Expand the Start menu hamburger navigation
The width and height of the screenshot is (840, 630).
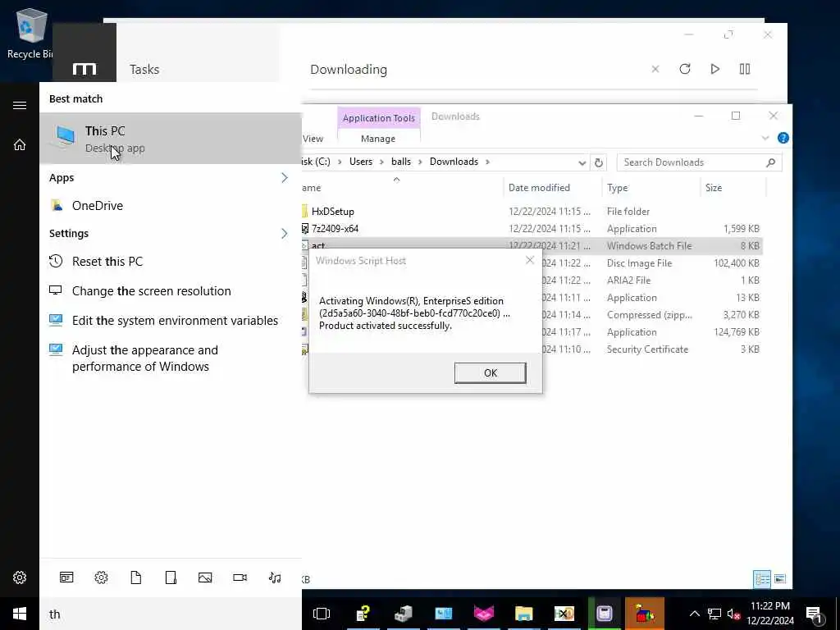tap(20, 105)
